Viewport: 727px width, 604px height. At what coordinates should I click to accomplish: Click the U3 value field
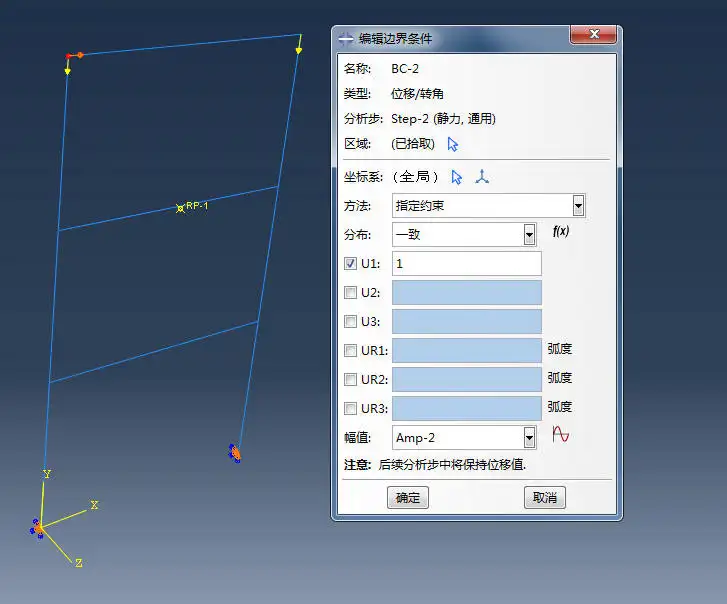[466, 321]
